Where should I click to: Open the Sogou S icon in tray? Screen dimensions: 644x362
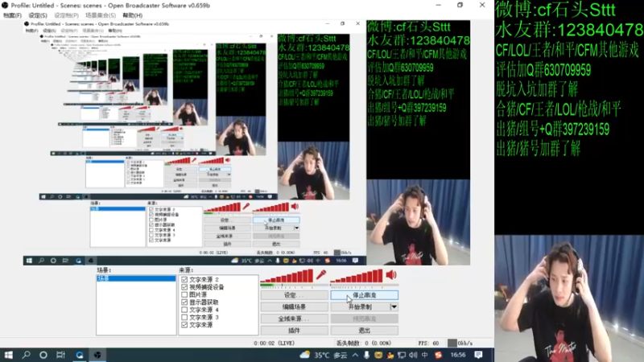438,355
